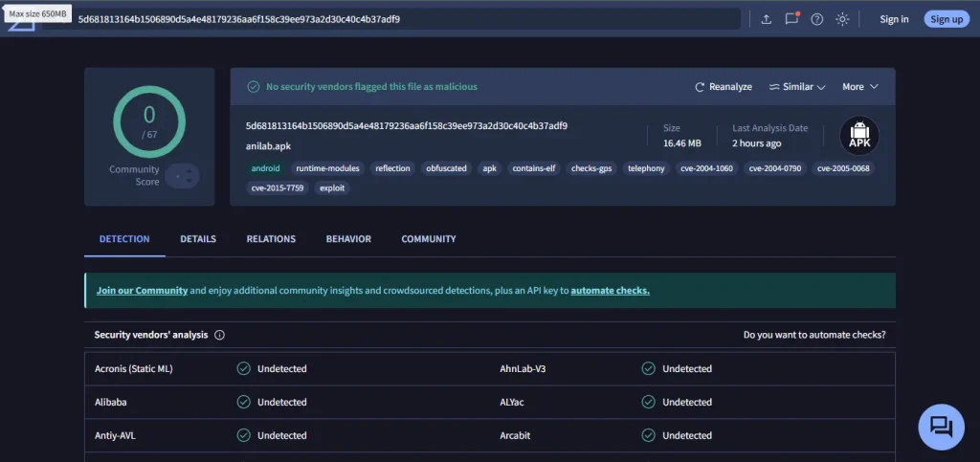This screenshot has height=462, width=980.
Task: Switch to the RELATIONS tab
Action: pos(271,239)
